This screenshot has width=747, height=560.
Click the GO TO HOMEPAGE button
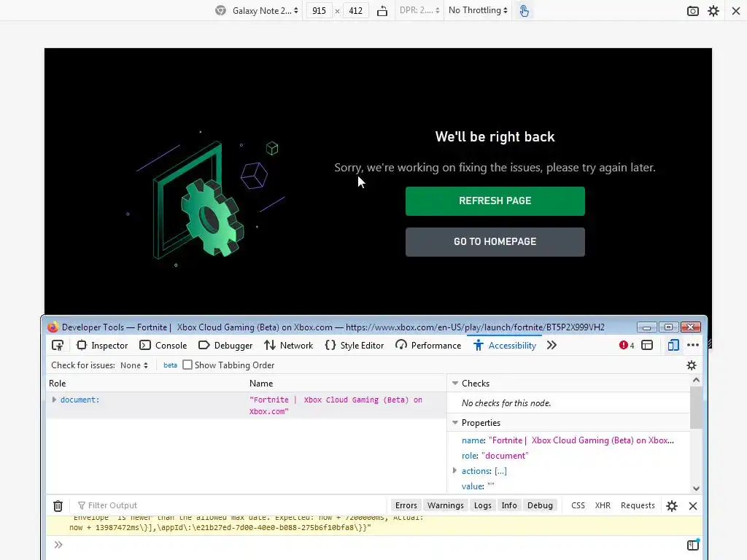(x=495, y=242)
